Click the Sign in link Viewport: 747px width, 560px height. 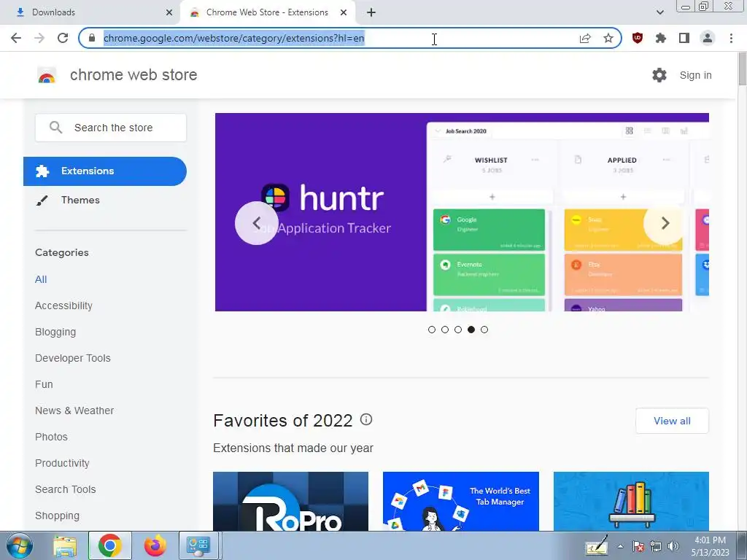[695, 75]
